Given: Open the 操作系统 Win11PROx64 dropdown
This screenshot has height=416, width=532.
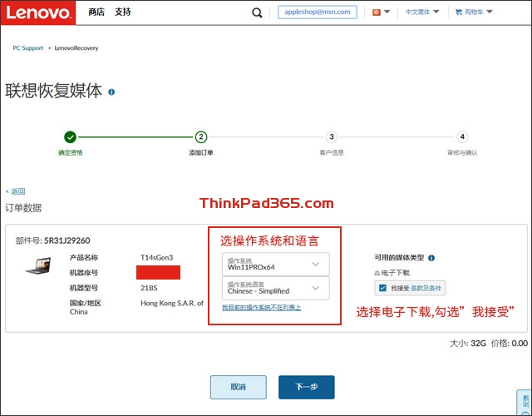Looking at the screenshot, I should (x=275, y=264).
